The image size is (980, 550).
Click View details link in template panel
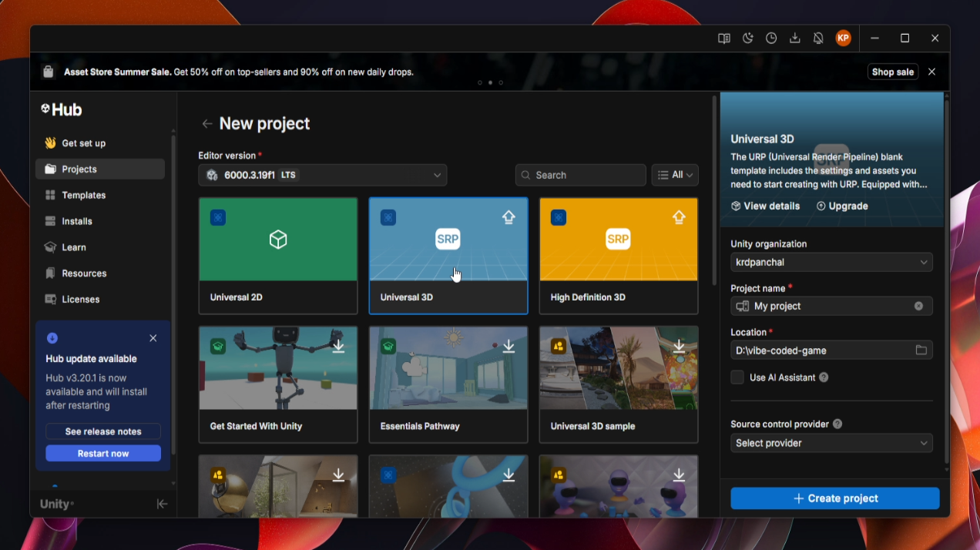click(x=765, y=206)
